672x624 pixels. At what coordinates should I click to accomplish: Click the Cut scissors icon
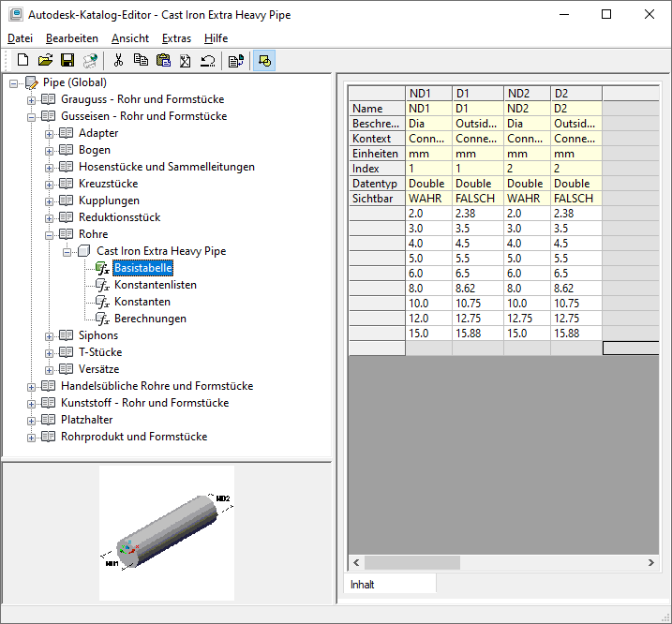pyautogui.click(x=118, y=60)
